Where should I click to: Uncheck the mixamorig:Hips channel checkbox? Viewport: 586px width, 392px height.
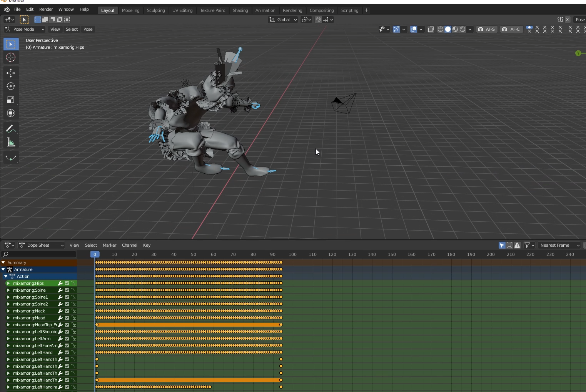[67, 283]
